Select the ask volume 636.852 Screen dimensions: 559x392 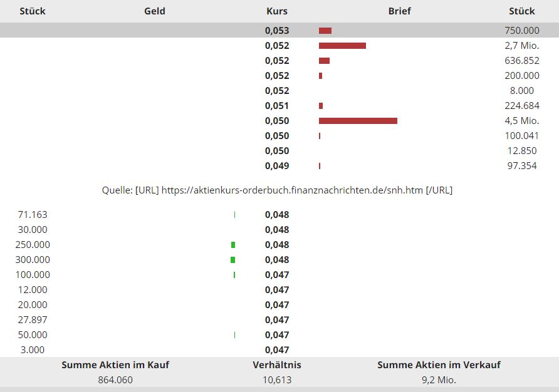point(521,61)
